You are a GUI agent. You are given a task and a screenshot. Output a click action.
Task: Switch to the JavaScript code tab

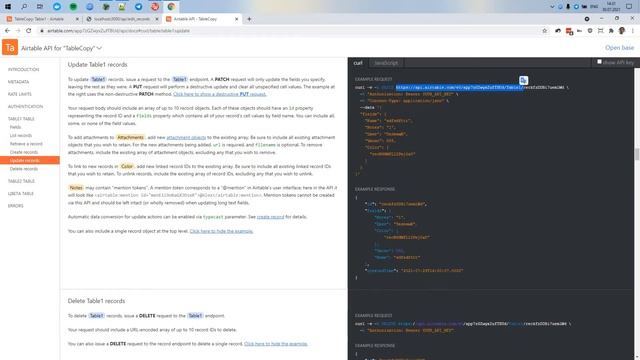pos(386,63)
